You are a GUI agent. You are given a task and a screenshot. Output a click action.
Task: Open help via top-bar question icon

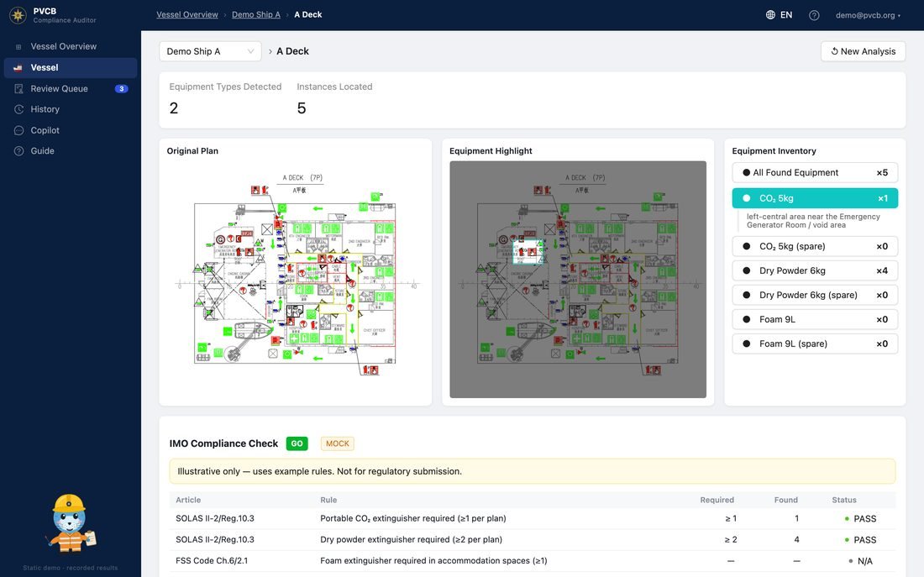point(814,15)
